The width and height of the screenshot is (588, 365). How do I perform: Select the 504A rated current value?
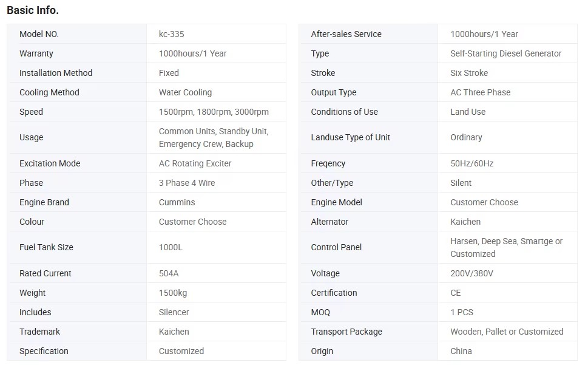[x=168, y=273]
